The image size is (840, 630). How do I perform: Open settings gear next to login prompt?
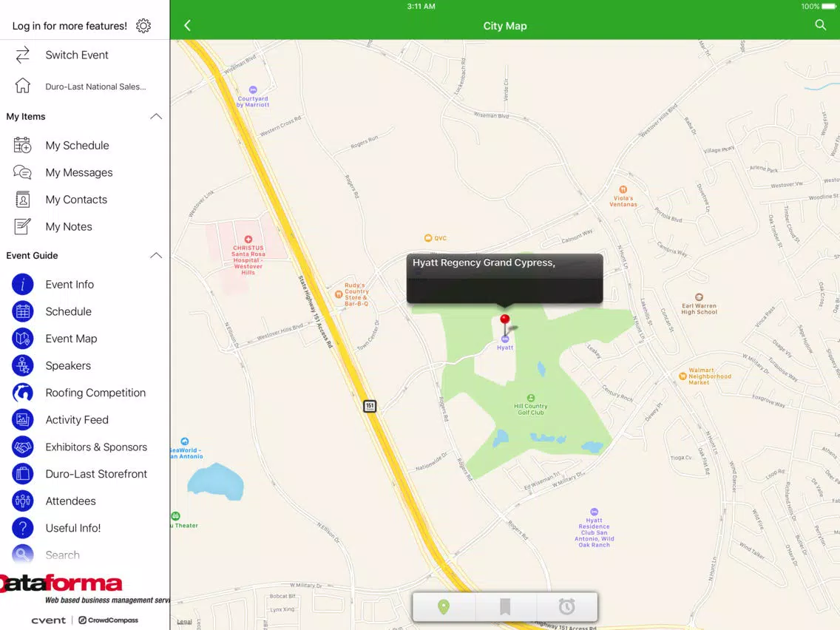coord(143,26)
